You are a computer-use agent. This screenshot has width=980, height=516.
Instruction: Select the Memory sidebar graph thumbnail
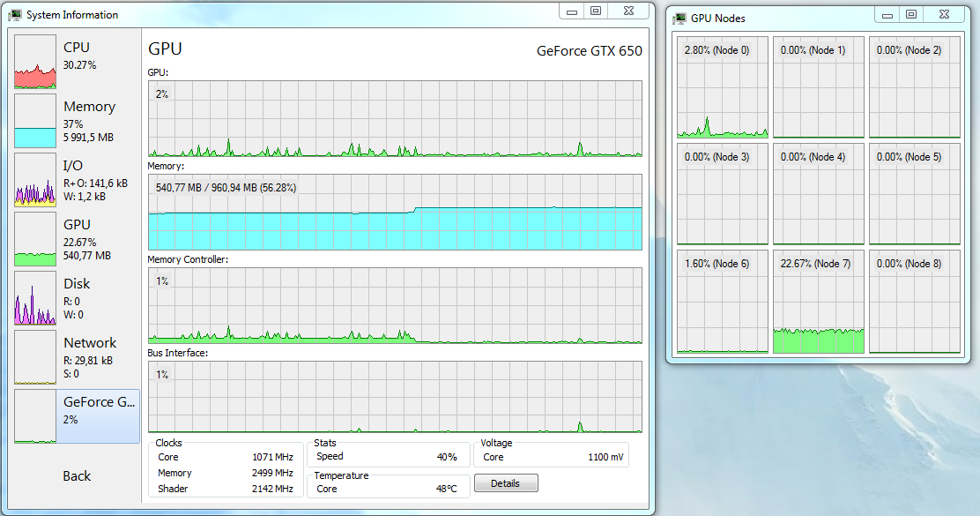tap(35, 121)
